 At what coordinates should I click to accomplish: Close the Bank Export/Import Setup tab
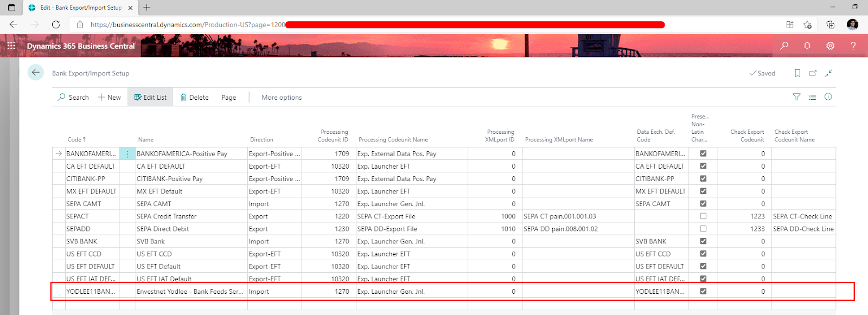130,8
